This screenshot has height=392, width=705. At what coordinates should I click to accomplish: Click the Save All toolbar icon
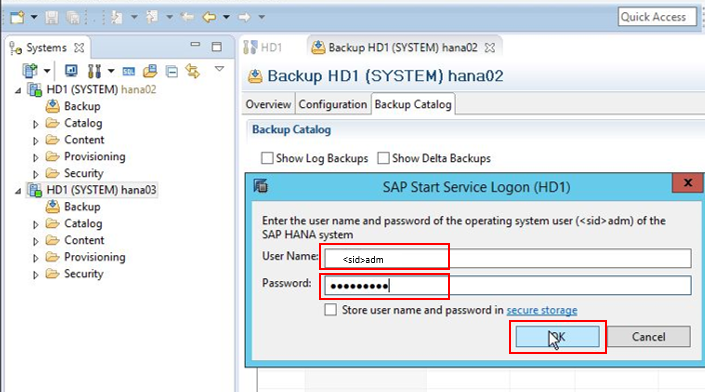pyautogui.click(x=73, y=18)
